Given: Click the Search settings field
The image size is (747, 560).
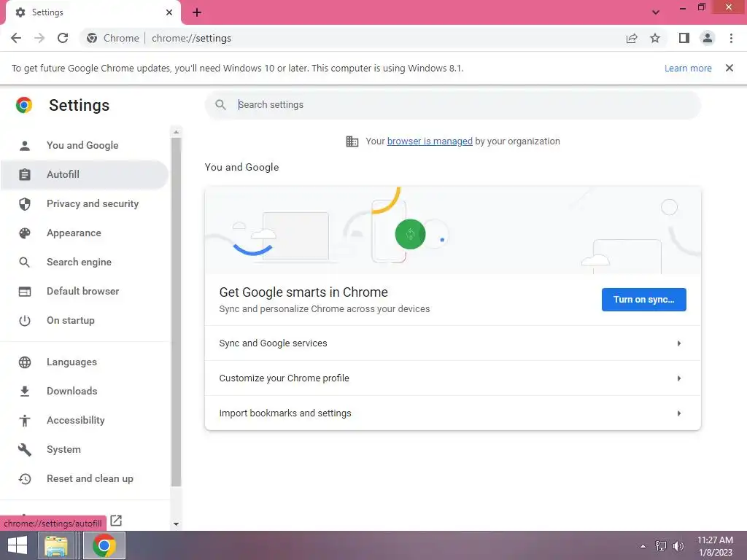Looking at the screenshot, I should 452,105.
